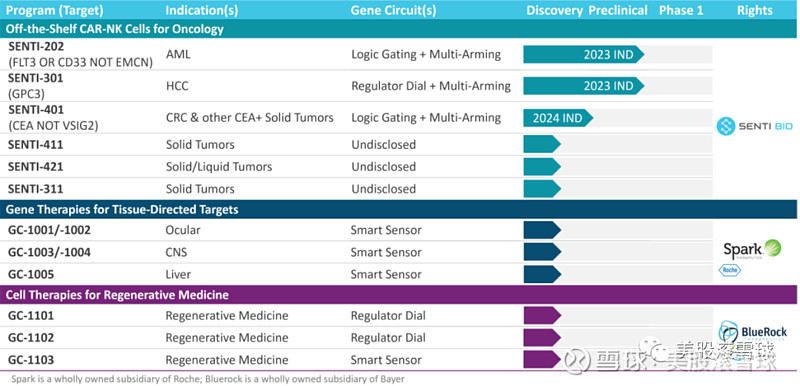Select the SENTI-401 2024 IND progress bar
The image size is (800, 386).
click(558, 118)
